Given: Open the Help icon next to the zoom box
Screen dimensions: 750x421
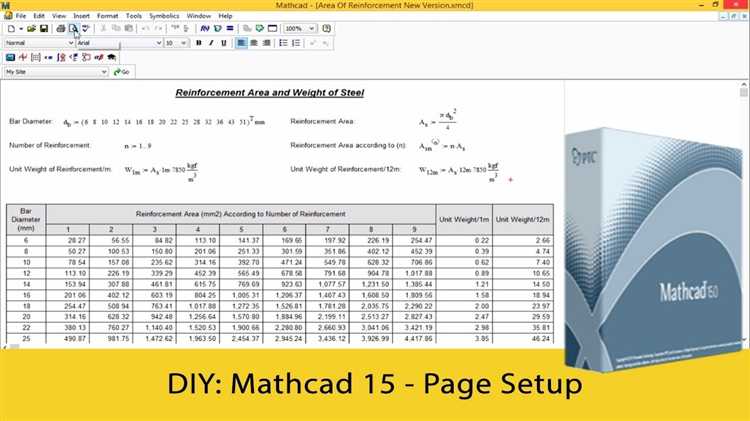Looking at the screenshot, I should click(x=327, y=29).
